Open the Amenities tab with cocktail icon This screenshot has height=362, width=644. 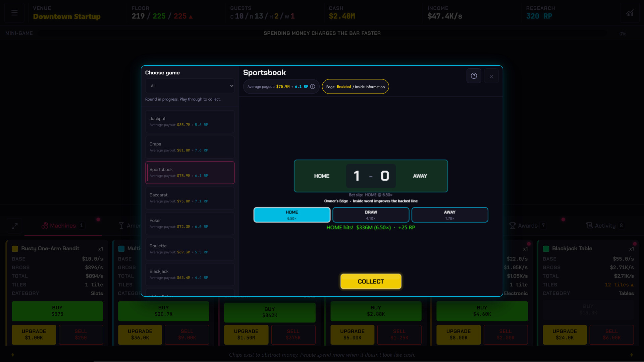[x=129, y=226]
